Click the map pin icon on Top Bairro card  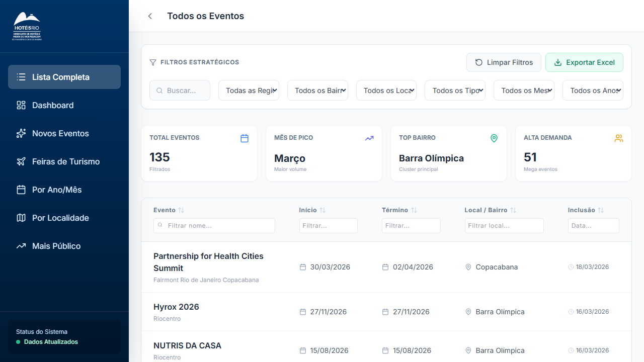494,138
